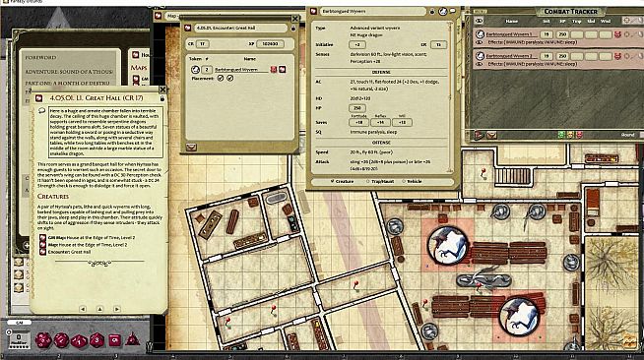Go to previous story page arrow

(83, 309)
